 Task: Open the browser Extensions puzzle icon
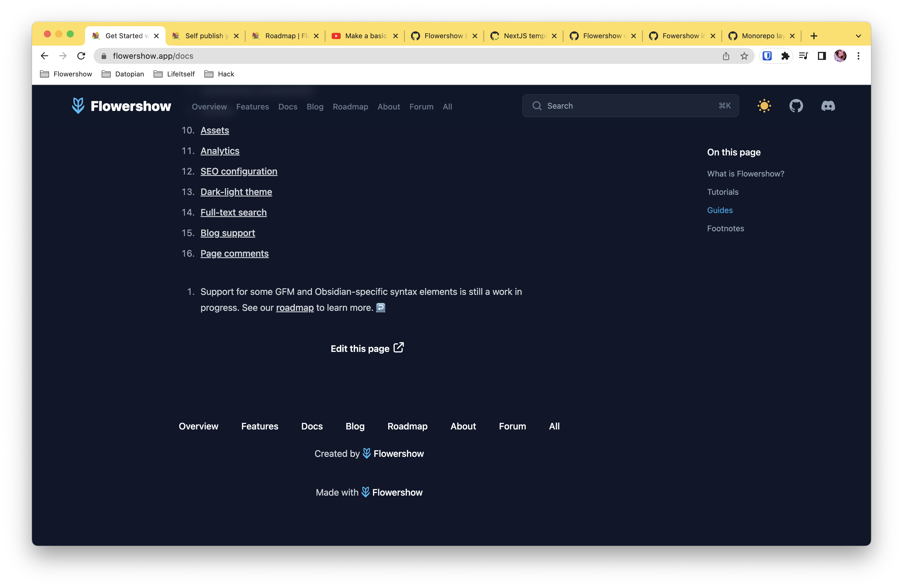tap(785, 56)
